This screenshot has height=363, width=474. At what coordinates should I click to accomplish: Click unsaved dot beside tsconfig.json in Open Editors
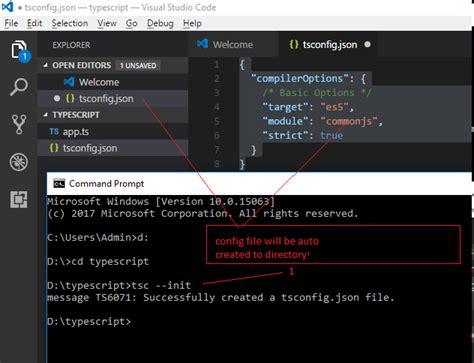click(57, 98)
